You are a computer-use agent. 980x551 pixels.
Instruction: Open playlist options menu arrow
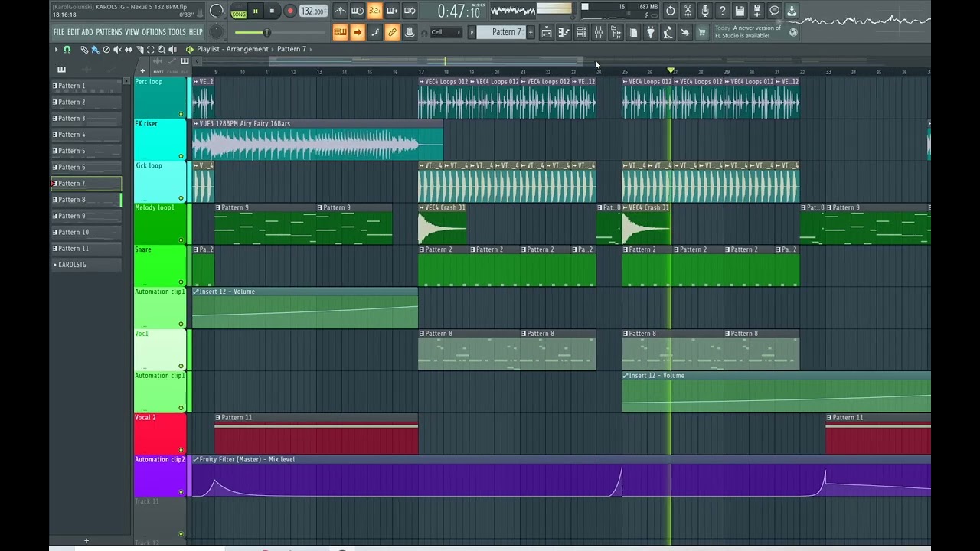click(56, 50)
